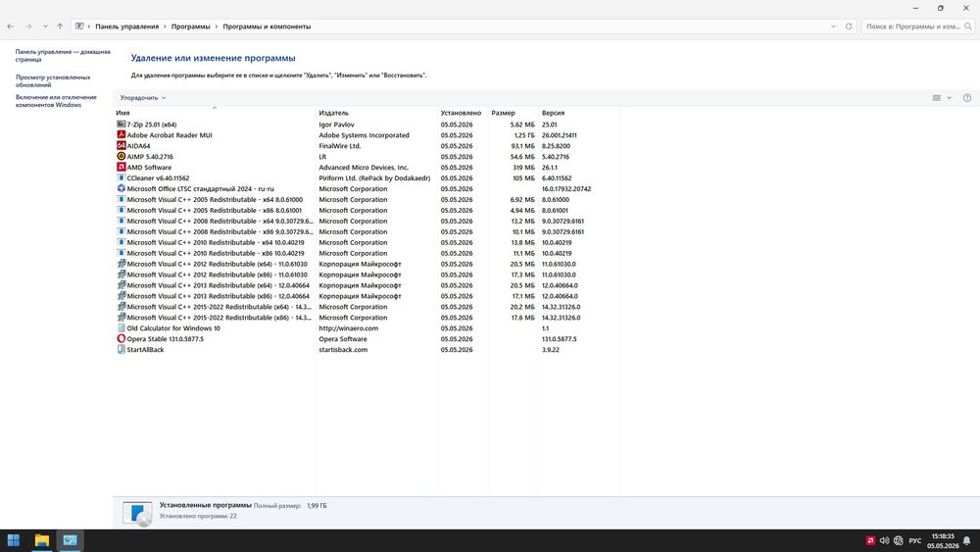Click the AMD Software icon
This screenshot has width=980, height=552.
(122, 167)
